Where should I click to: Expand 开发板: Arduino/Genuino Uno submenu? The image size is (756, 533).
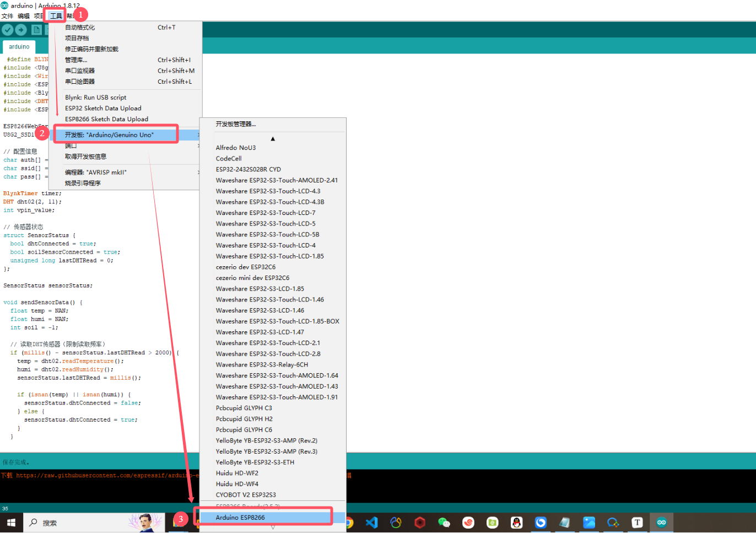(x=126, y=135)
